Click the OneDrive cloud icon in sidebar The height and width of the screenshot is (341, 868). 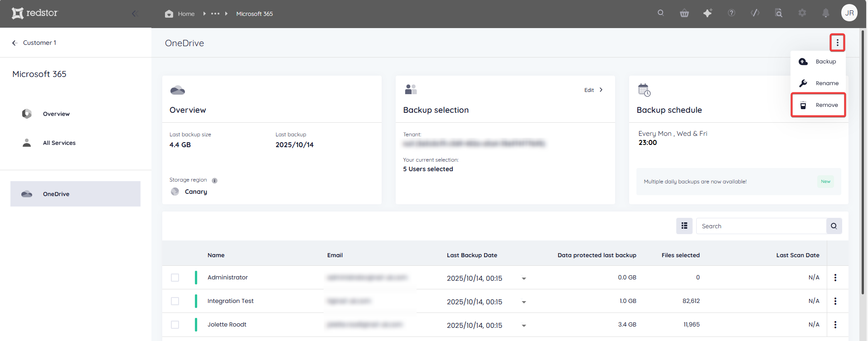point(27,194)
